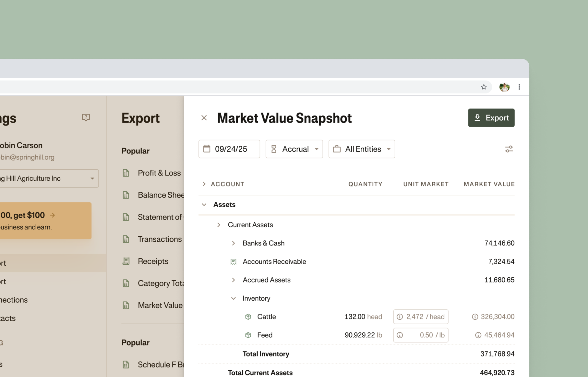This screenshot has width=588, height=377.
Task: Click info icon in Feed unit price
Action: tap(400, 335)
